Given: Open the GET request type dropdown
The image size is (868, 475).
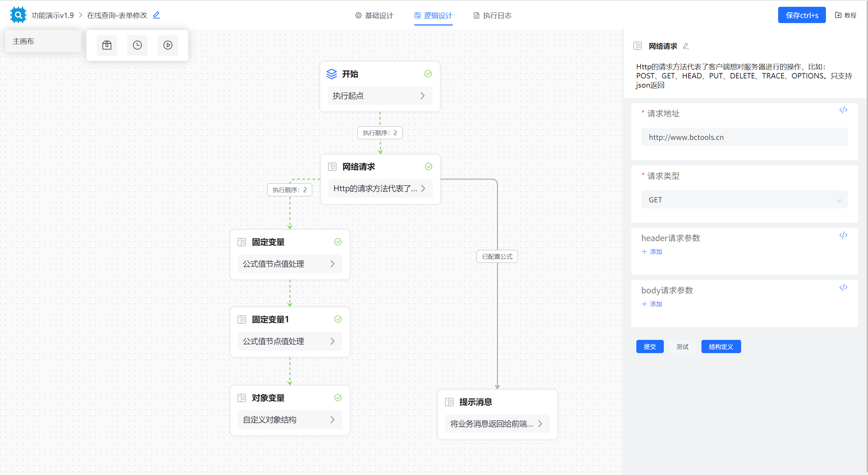Looking at the screenshot, I should (744, 199).
